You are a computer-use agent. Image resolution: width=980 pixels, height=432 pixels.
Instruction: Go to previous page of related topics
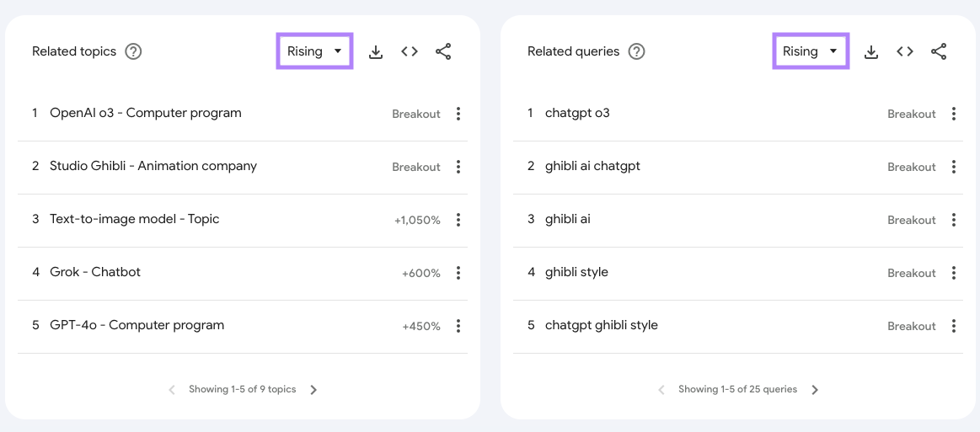(x=172, y=390)
